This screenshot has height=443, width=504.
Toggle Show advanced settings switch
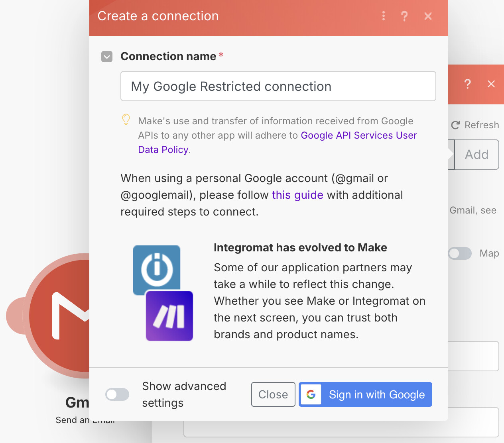point(117,394)
